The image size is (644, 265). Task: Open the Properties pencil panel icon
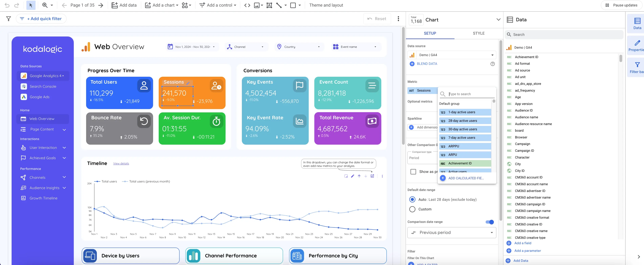(637, 45)
